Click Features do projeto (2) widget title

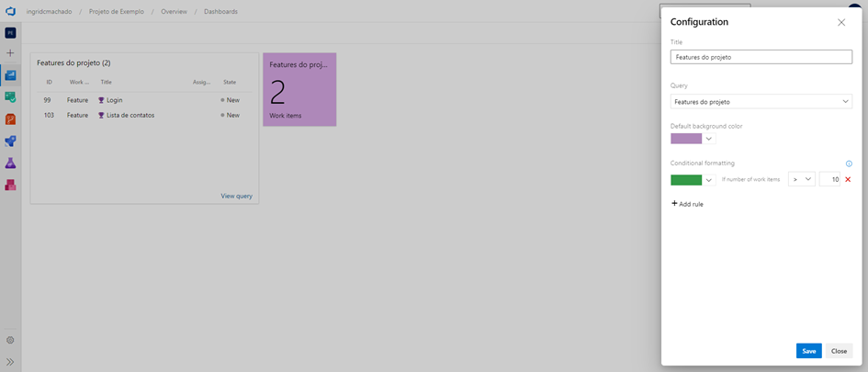73,63
